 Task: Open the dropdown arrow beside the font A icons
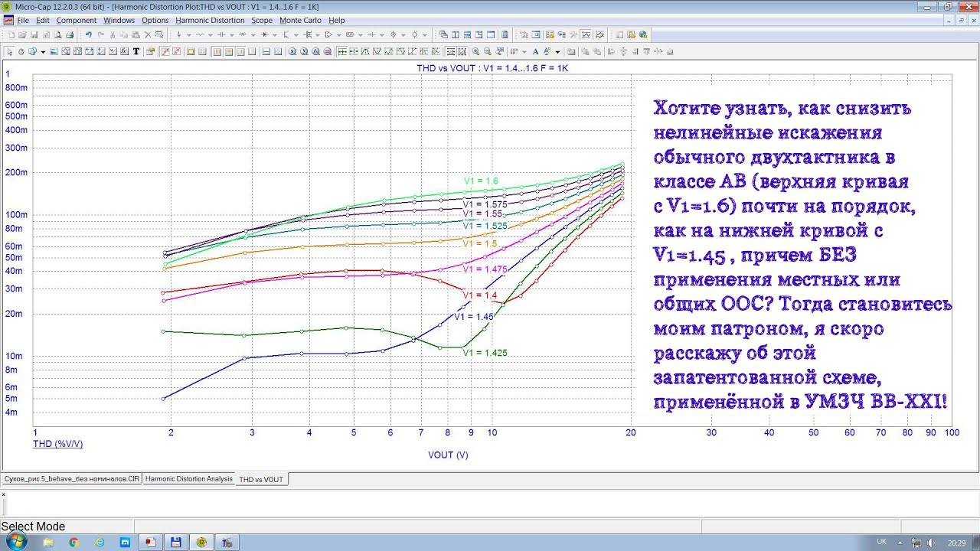pos(557,52)
